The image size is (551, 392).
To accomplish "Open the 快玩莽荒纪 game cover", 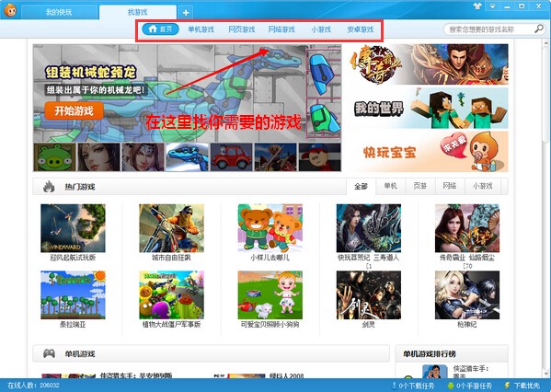I will 369,228.
